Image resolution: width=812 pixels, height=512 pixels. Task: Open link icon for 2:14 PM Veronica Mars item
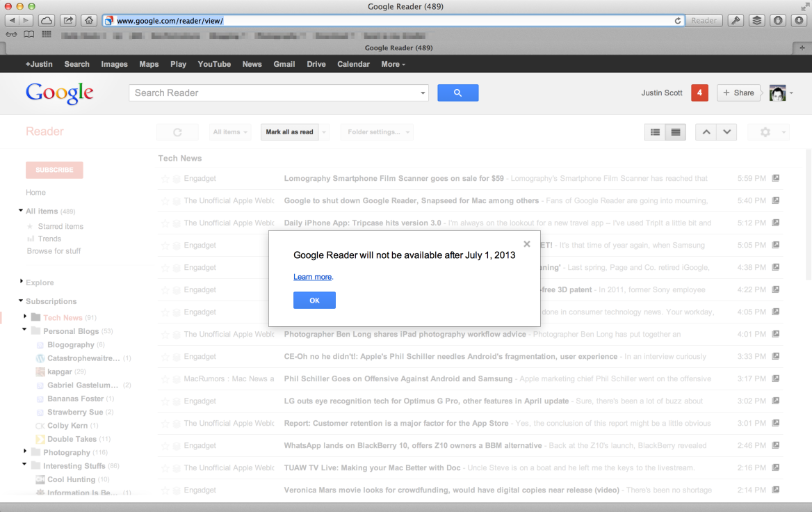pos(776,490)
